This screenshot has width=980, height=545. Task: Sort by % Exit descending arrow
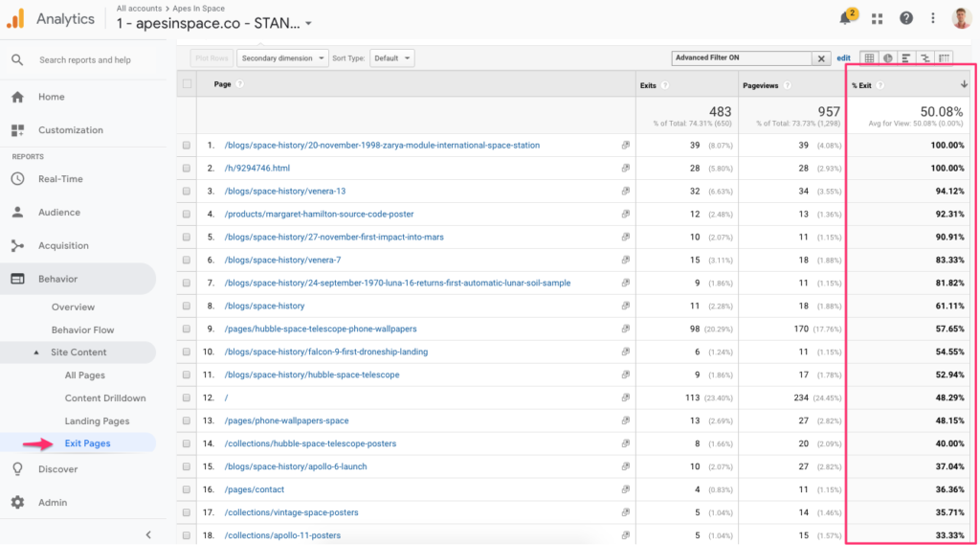point(964,84)
